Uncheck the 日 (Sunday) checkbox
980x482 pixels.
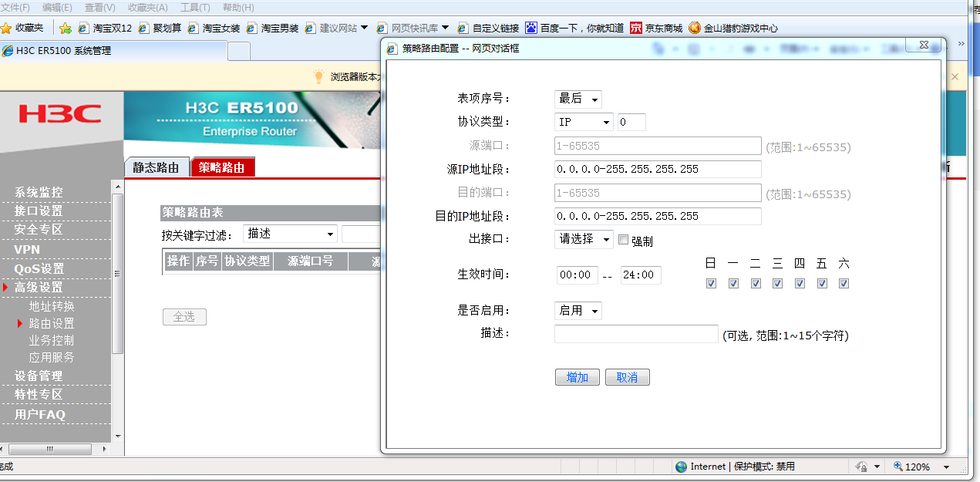coord(711,283)
